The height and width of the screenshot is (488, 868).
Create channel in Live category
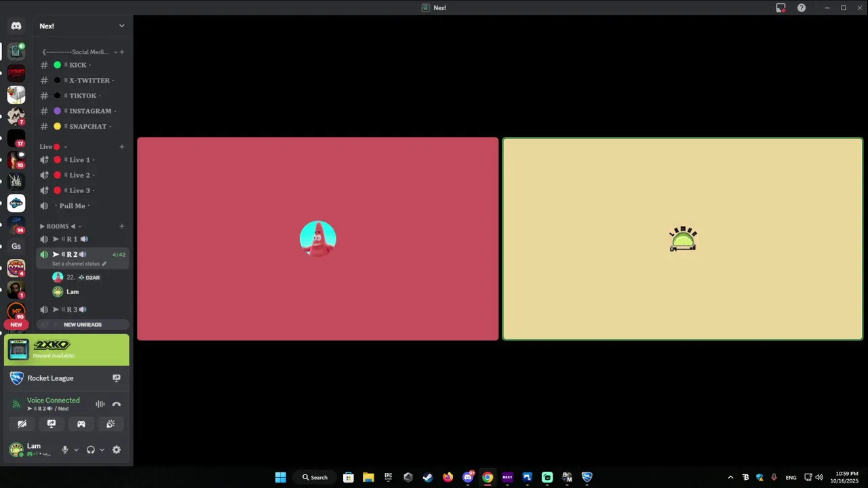122,146
